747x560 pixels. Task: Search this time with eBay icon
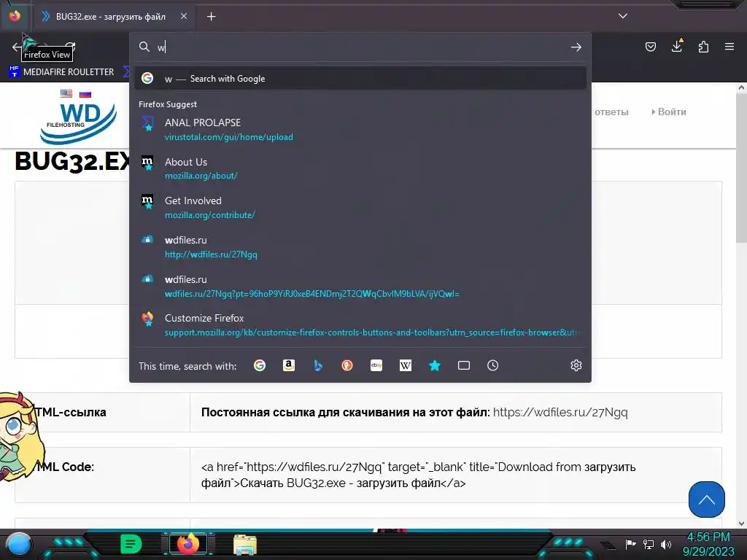[376, 365]
